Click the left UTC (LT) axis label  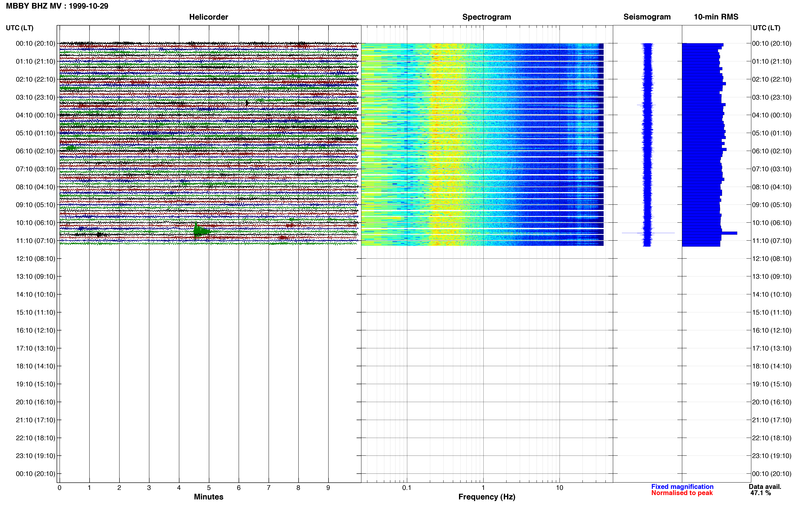click(19, 28)
